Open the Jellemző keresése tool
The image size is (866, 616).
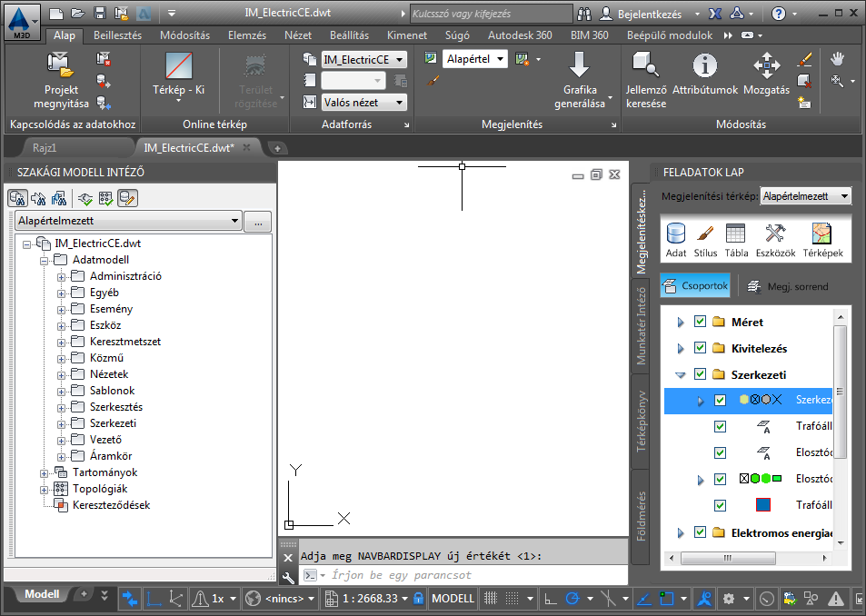point(645,80)
